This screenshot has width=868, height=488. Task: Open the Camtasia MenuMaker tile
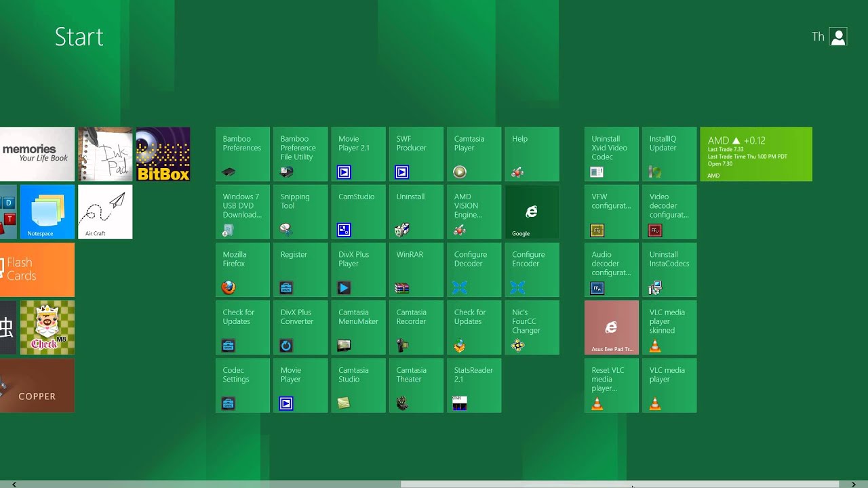(x=358, y=327)
